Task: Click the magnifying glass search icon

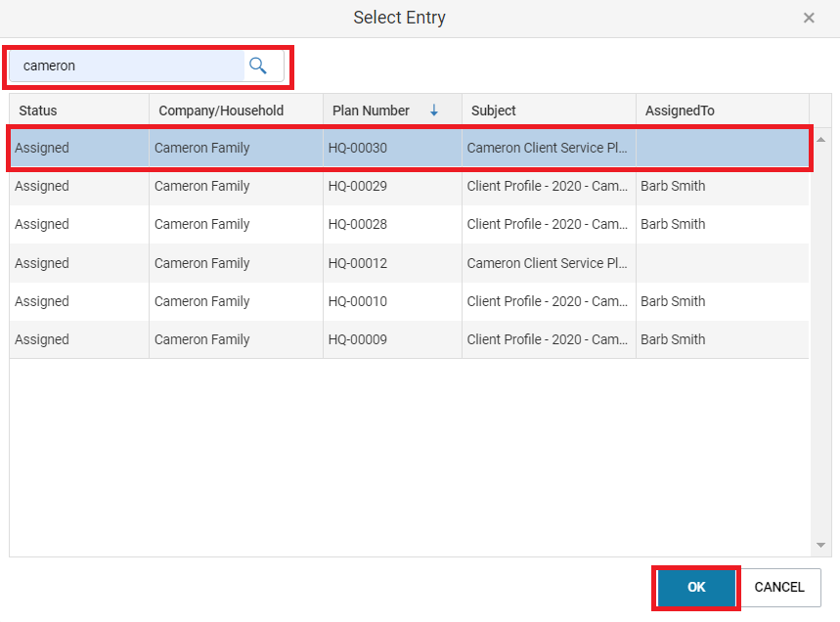Action: [258, 66]
